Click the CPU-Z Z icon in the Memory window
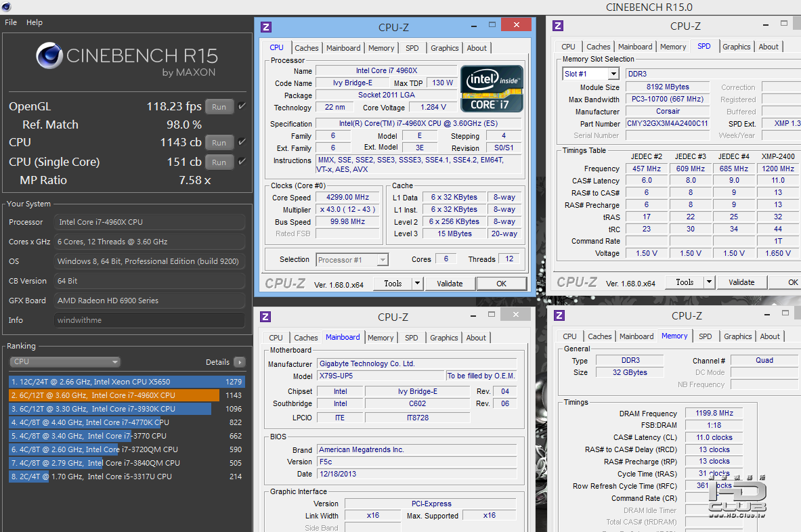 (559, 315)
